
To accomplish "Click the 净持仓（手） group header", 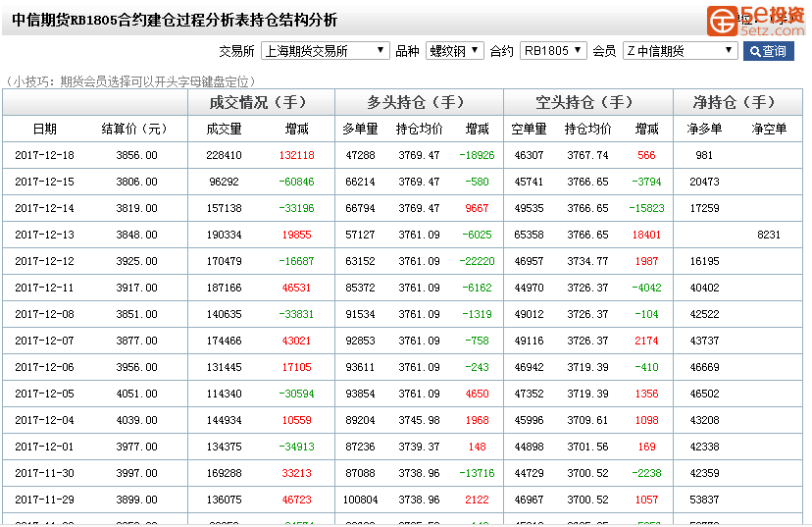I will [737, 102].
